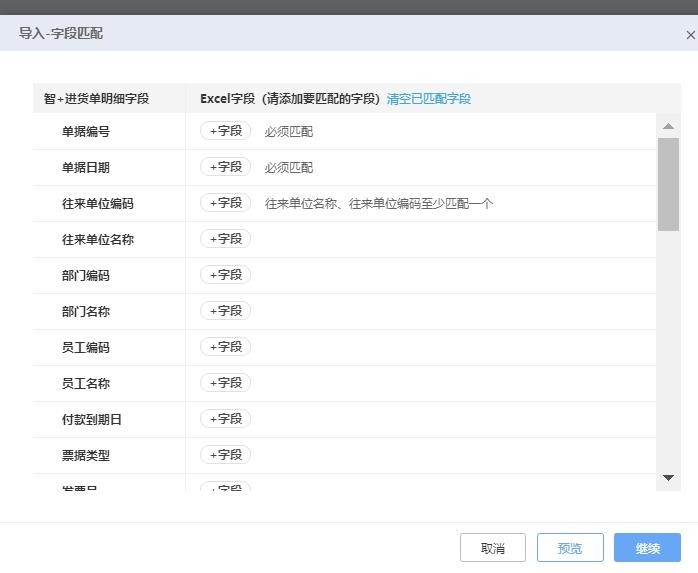
Task: Close the 导入-字段匹配 dialog
Action: click(690, 35)
